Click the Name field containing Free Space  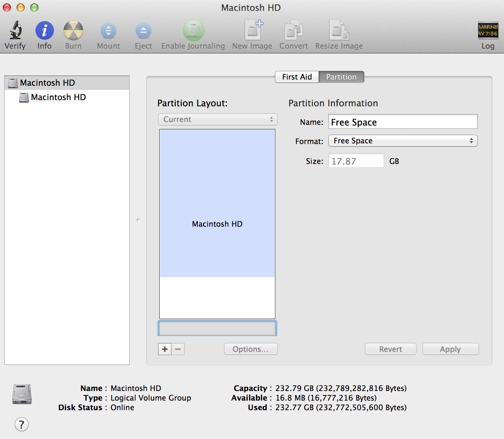[x=403, y=122]
